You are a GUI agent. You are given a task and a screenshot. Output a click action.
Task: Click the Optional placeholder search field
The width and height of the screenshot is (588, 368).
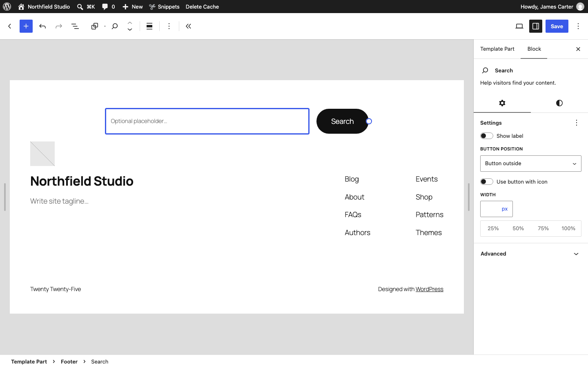point(207,121)
